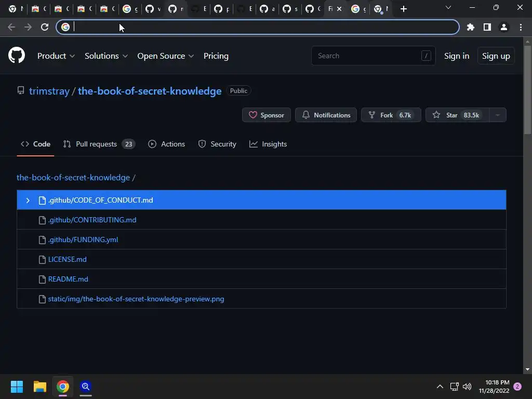This screenshot has height=399, width=532.
Task: Sponsor this repository
Action: pos(267,115)
